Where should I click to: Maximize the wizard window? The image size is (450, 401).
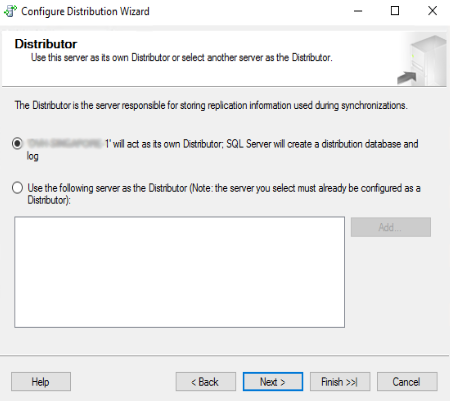pos(395,11)
